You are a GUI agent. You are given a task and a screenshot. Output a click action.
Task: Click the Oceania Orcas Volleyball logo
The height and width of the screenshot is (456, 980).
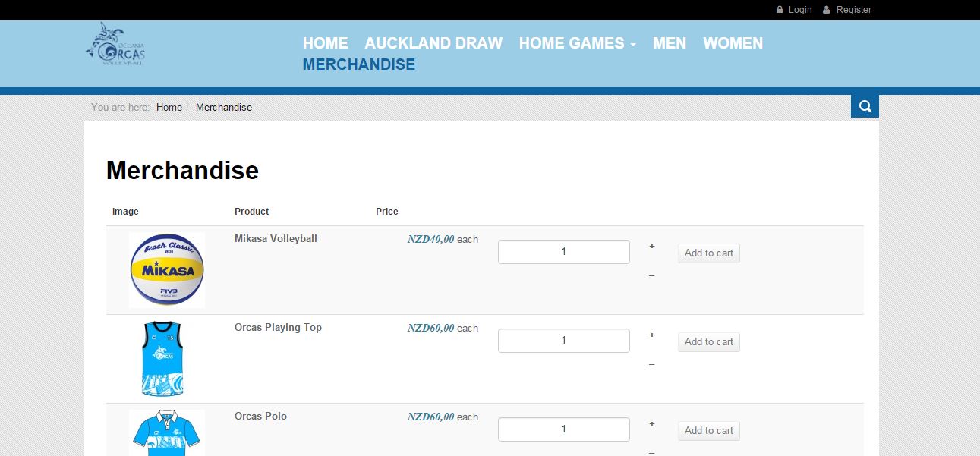(x=115, y=44)
